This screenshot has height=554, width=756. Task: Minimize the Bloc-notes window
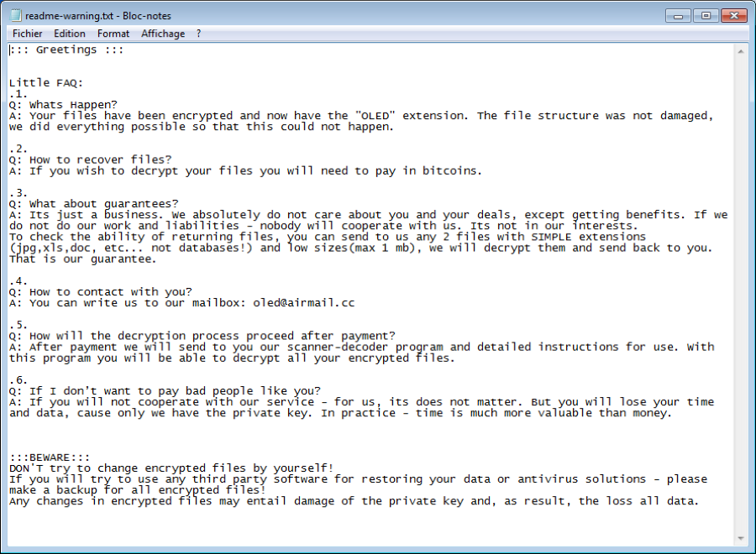pyautogui.click(x=679, y=16)
